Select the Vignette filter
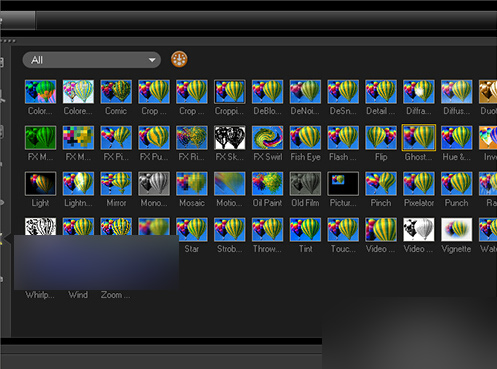 (x=457, y=230)
